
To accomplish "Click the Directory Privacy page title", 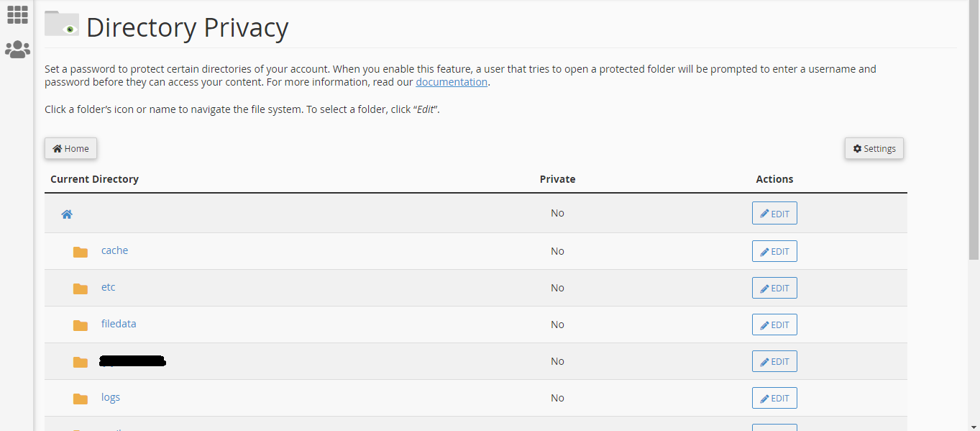I will point(188,27).
